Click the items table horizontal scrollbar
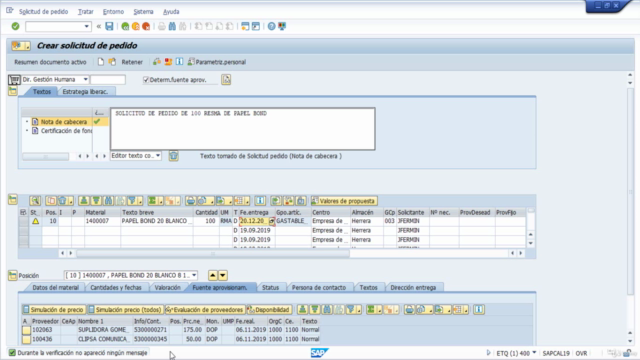This screenshot has width=640, height=360. pyautogui.click(x=212, y=253)
